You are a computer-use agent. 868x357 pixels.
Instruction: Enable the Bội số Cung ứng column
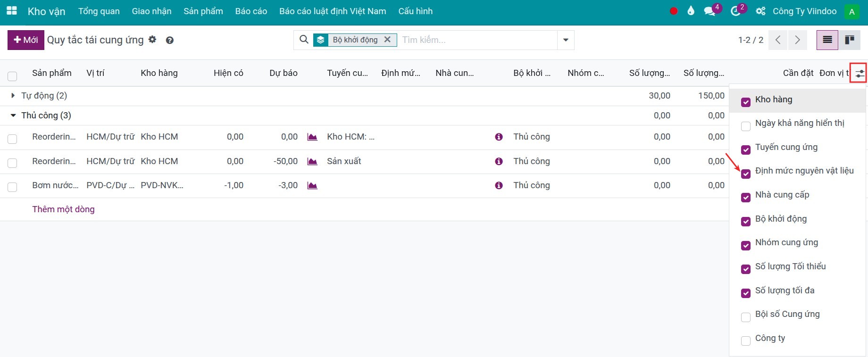click(x=746, y=317)
